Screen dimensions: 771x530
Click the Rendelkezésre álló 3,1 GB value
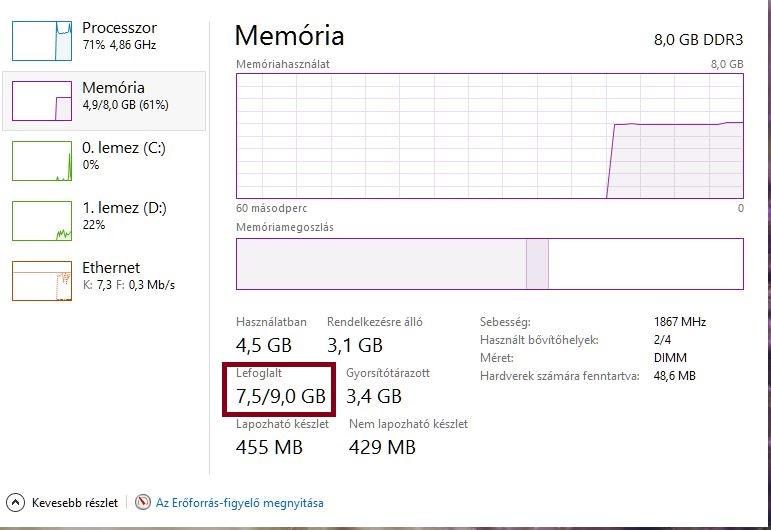355,345
